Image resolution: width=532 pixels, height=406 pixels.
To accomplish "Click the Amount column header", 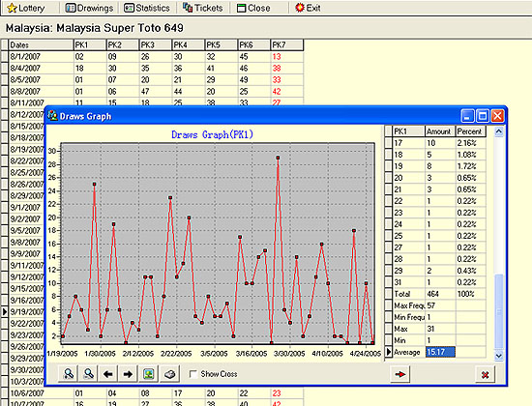I will point(440,131).
